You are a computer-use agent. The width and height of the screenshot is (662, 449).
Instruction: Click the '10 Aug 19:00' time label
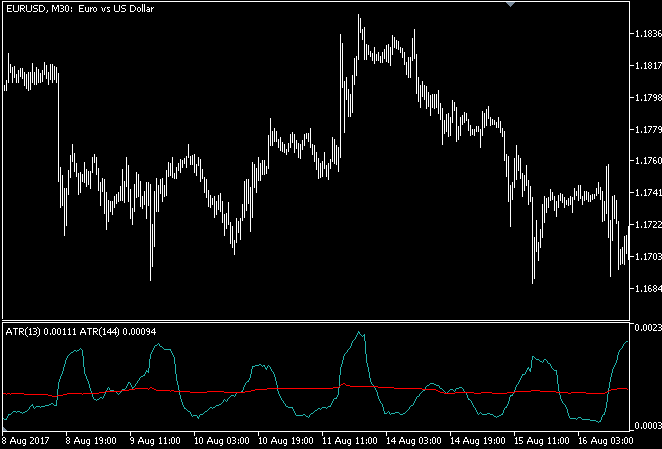click(285, 441)
